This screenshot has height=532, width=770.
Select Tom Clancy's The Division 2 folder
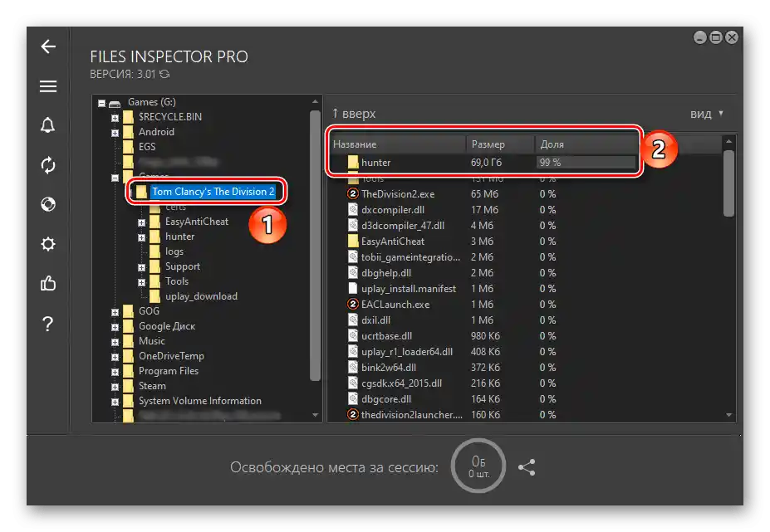[213, 192]
